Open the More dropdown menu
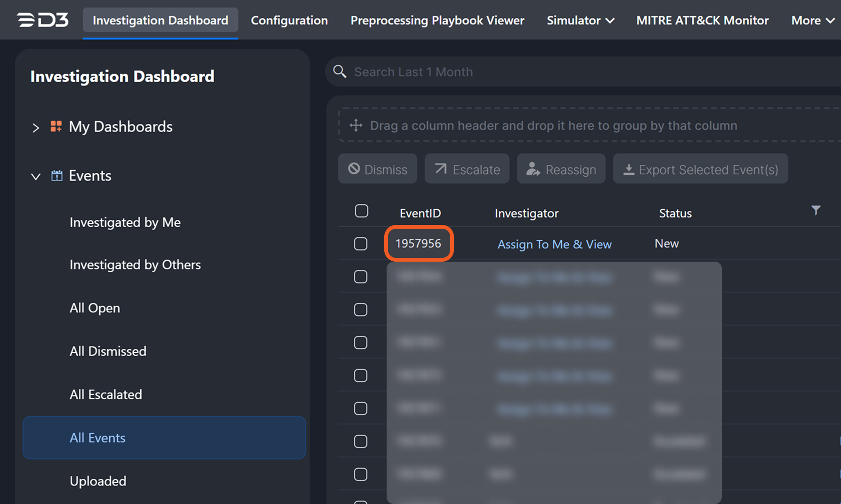Screen dimensions: 841x504 813,20
